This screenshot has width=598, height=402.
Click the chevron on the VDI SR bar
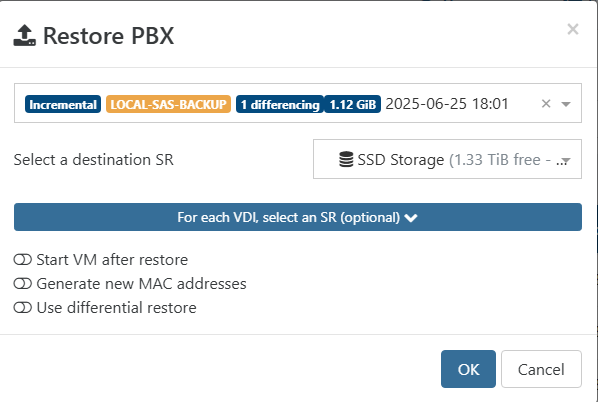click(411, 218)
